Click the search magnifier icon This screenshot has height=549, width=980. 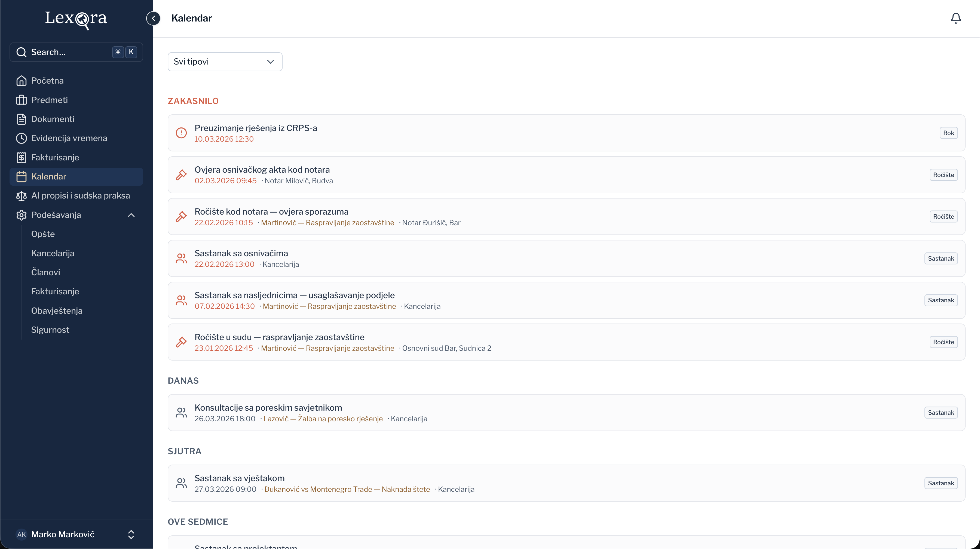point(21,52)
